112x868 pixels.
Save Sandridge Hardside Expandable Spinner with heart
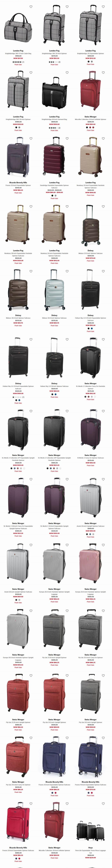[67, 139]
